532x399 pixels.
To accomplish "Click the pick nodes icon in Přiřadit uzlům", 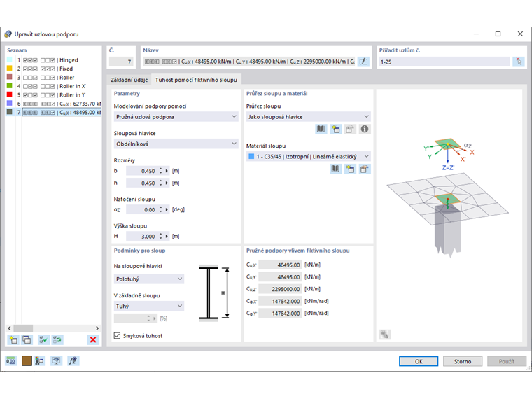I will pyautogui.click(x=519, y=62).
